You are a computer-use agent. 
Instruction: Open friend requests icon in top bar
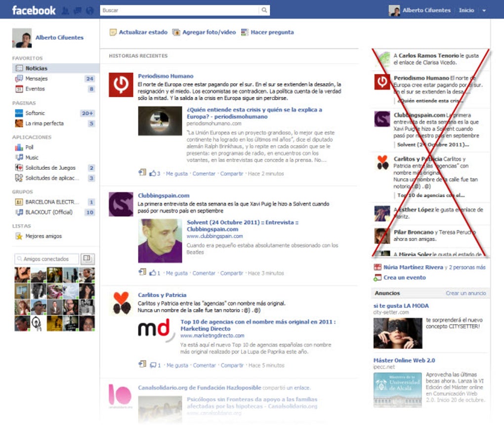(x=65, y=11)
